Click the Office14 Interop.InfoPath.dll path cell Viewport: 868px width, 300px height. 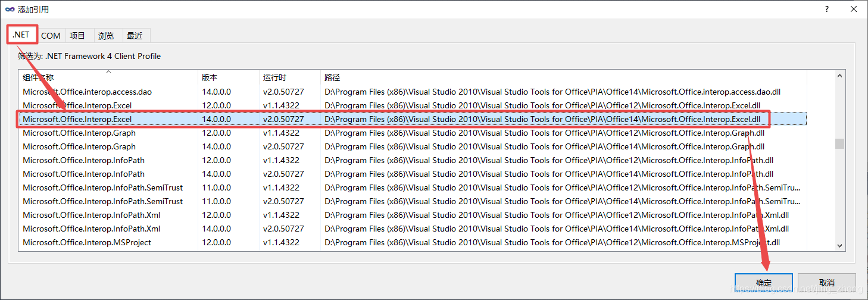pyautogui.click(x=549, y=174)
